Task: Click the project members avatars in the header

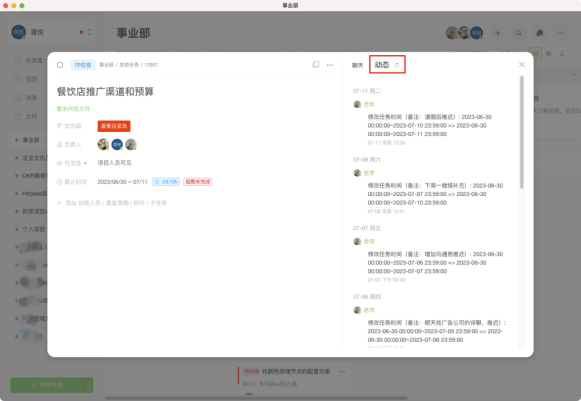Action: point(464,33)
